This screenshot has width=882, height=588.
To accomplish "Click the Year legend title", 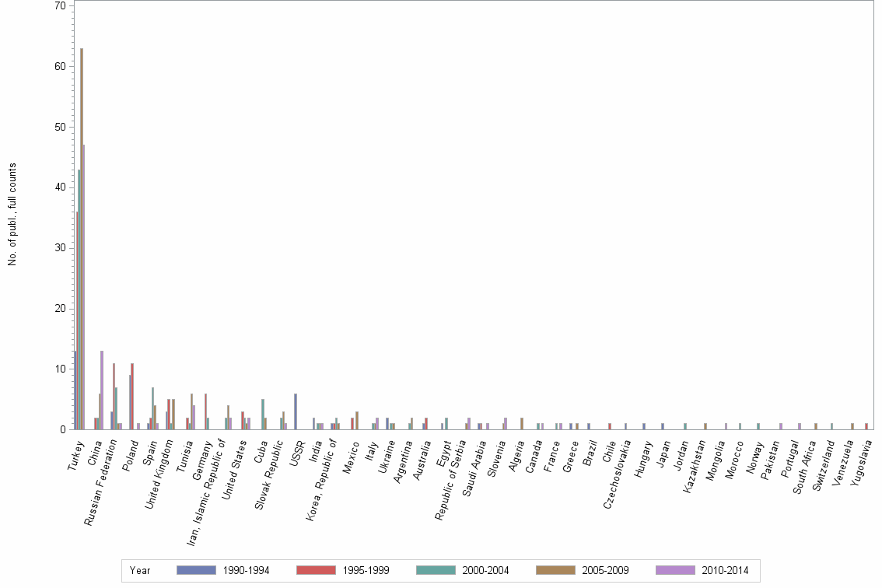I will [139, 570].
